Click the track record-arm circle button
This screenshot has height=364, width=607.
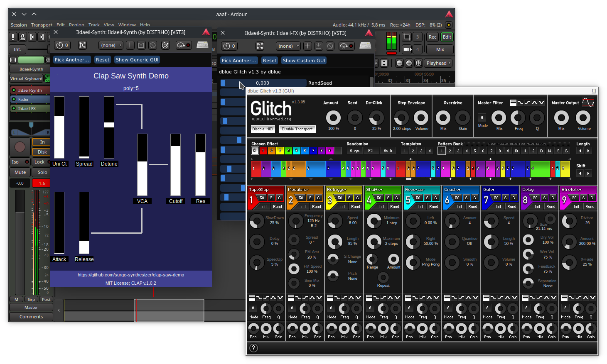(x=20, y=147)
